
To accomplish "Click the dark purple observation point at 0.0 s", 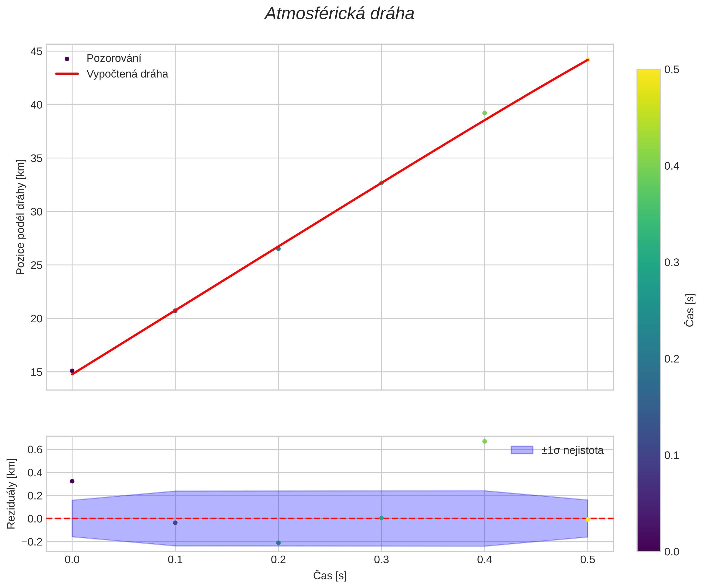I will (72, 371).
